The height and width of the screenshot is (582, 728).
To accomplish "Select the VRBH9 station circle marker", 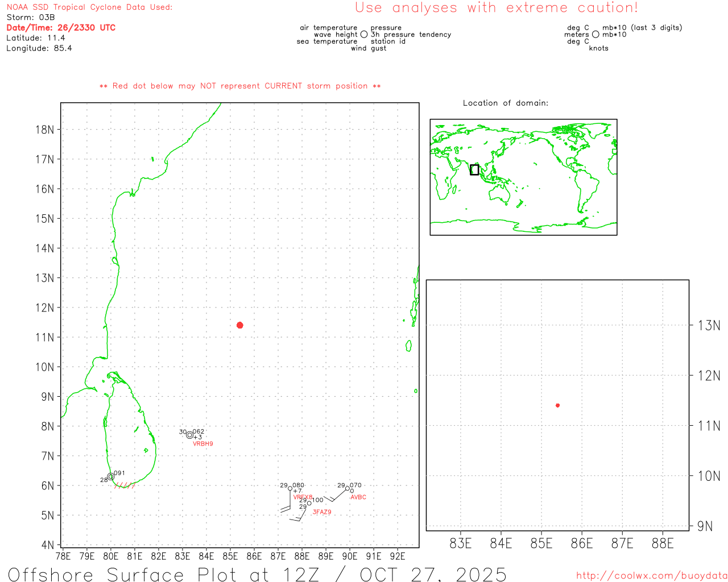I will (189, 435).
